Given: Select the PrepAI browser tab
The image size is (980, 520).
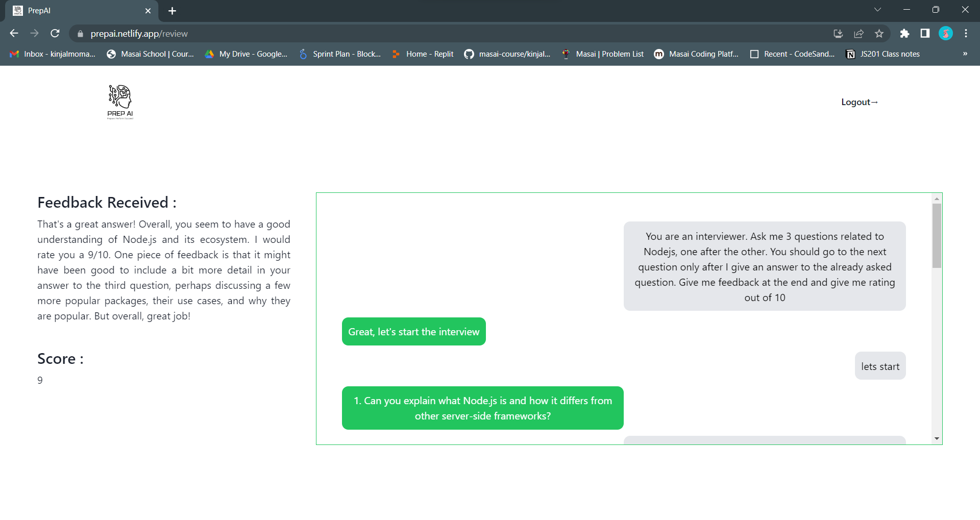Looking at the screenshot, I should pos(77,10).
